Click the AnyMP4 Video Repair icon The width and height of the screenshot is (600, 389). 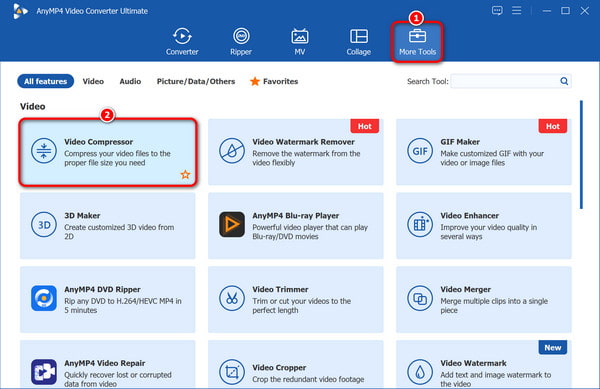pyautogui.click(x=44, y=372)
